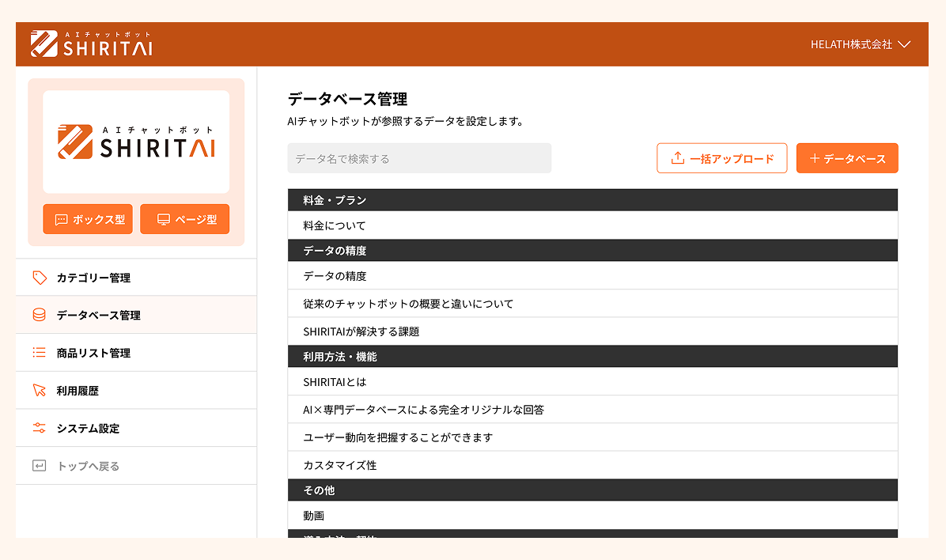Click the cursor icon for 利用履歴
The width and height of the screenshot is (946, 560).
(40, 391)
